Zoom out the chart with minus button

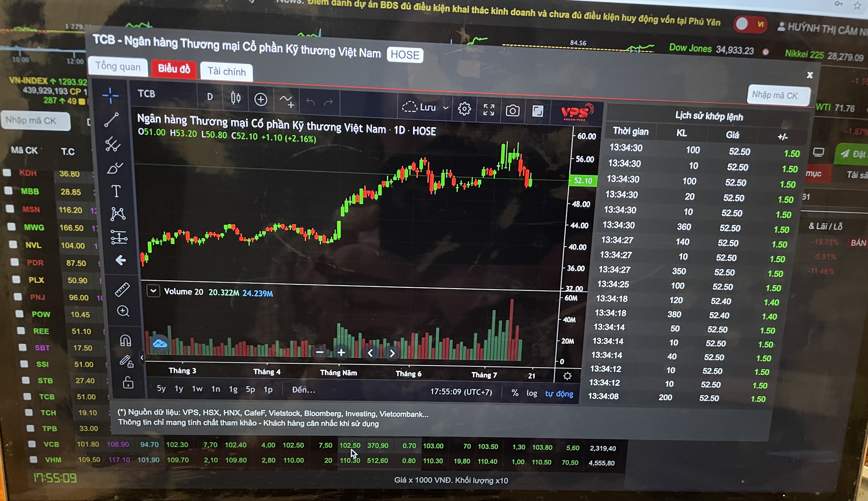[x=320, y=352]
